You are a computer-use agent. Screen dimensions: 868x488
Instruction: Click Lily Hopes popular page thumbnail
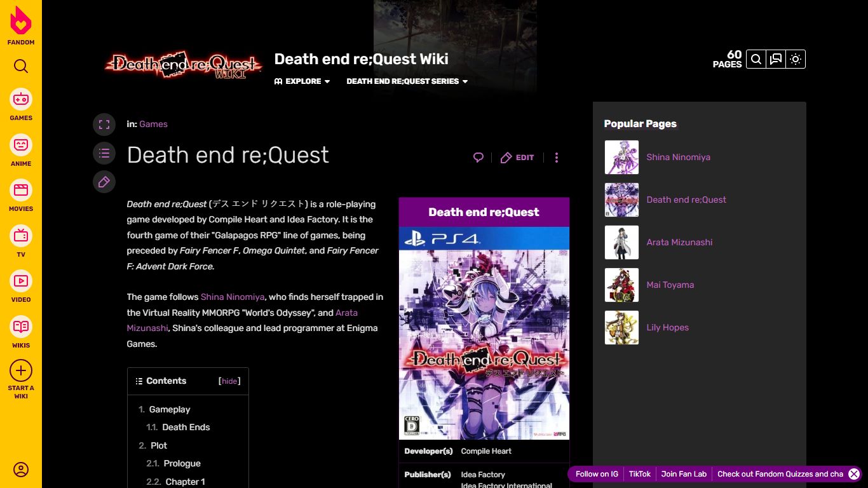pyautogui.click(x=621, y=327)
